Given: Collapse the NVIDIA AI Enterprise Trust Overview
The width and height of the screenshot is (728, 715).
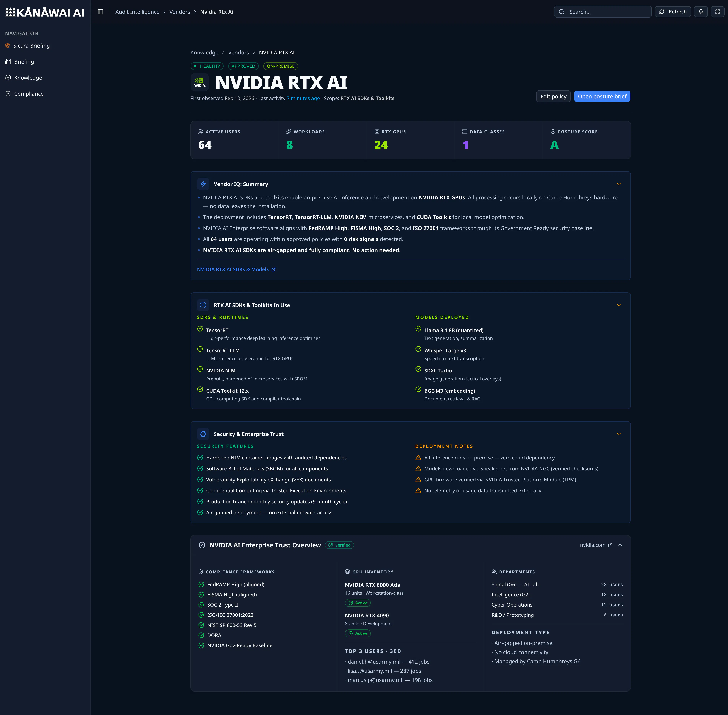Looking at the screenshot, I should click(620, 545).
